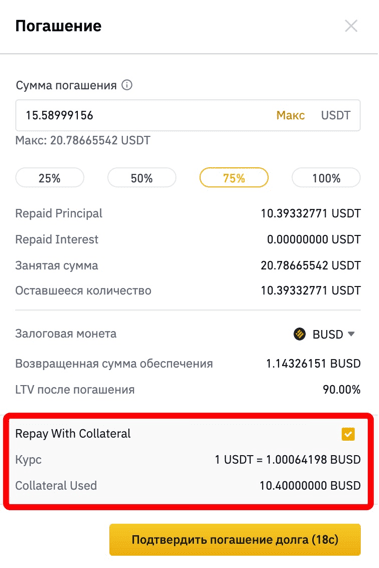
Task: Expand the collateral coin dropdown arrow
Action: point(351,334)
